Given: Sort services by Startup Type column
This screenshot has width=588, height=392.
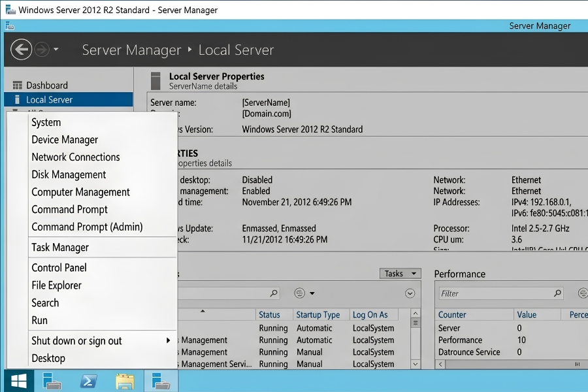Looking at the screenshot, I should [x=318, y=315].
